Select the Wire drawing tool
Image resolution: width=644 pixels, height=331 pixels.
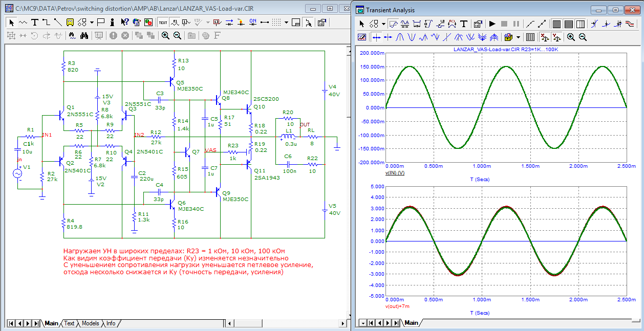pos(46,23)
